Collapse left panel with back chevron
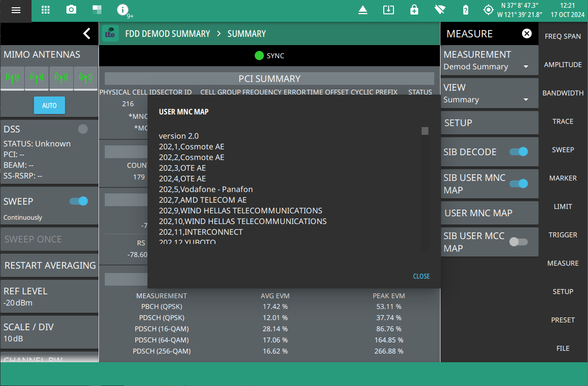 [86, 33]
